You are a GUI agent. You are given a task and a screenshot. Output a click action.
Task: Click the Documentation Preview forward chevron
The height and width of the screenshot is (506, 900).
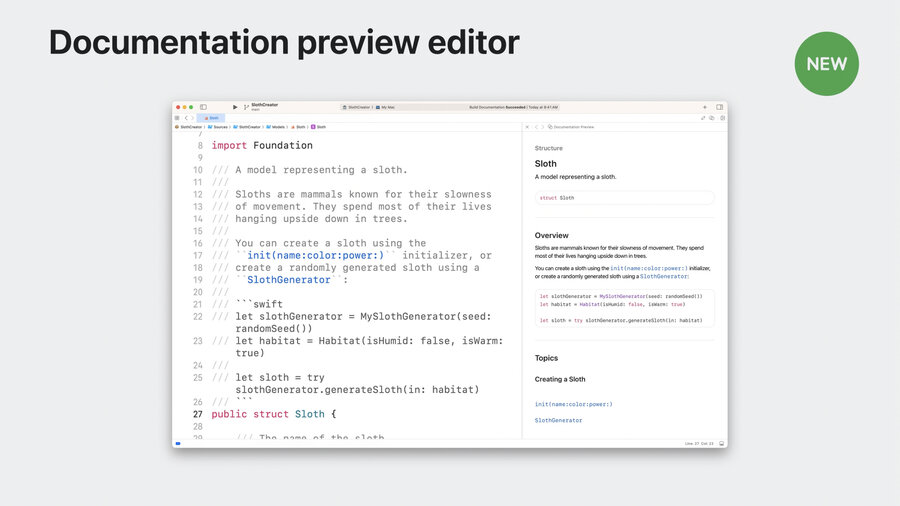pos(542,127)
